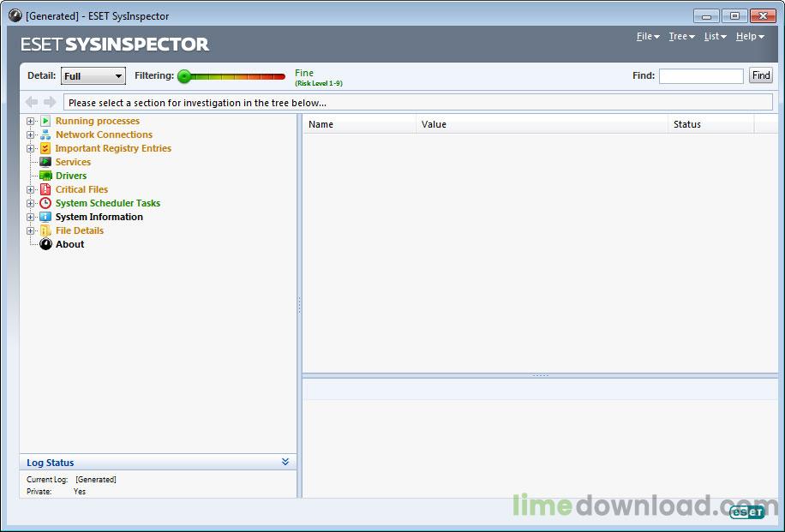Click the Critical Files icon

pos(45,189)
